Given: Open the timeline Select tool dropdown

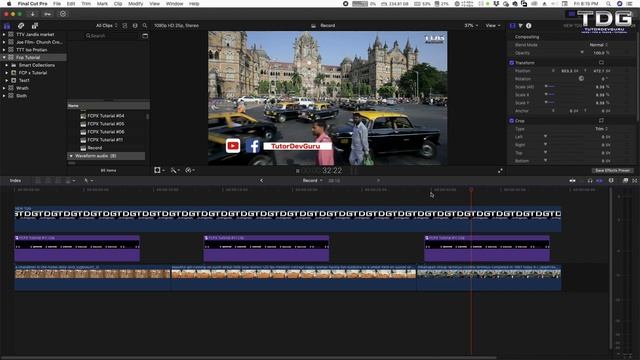Looking at the screenshot, I should click(x=88, y=180).
